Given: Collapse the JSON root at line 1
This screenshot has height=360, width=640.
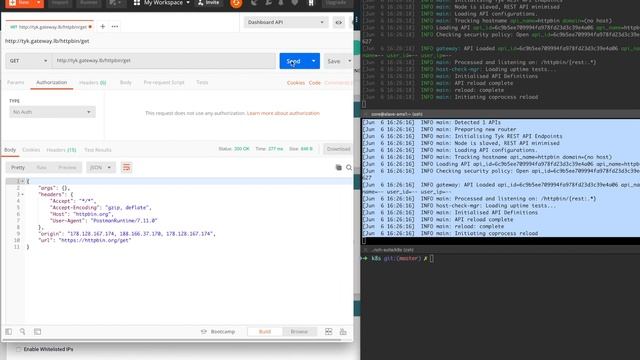Looking at the screenshot, I should pyautogui.click(x=23, y=181).
